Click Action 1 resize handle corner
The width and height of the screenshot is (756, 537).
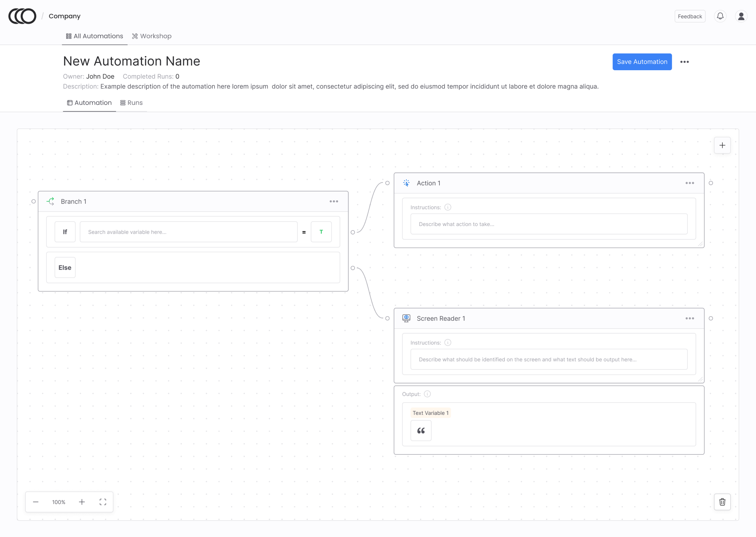coord(700,244)
